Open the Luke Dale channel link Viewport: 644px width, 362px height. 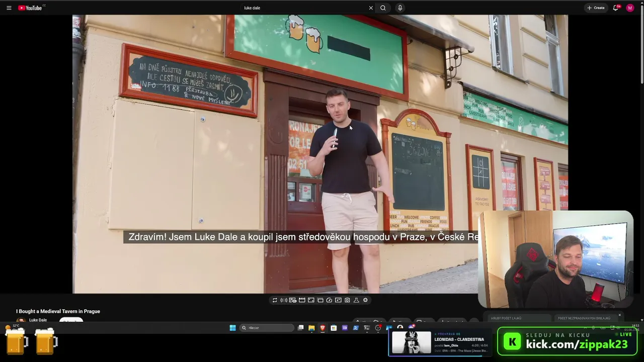coord(38,320)
